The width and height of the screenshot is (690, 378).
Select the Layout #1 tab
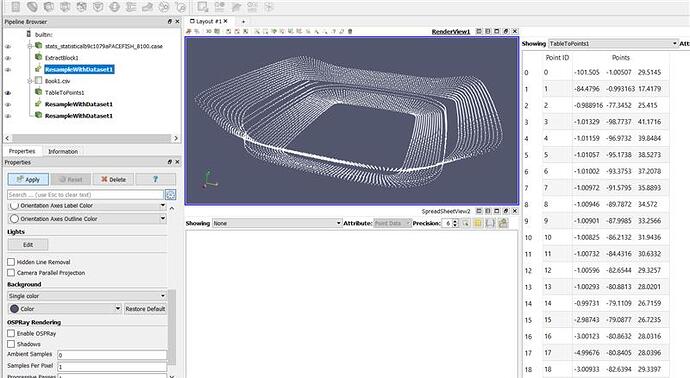point(209,21)
